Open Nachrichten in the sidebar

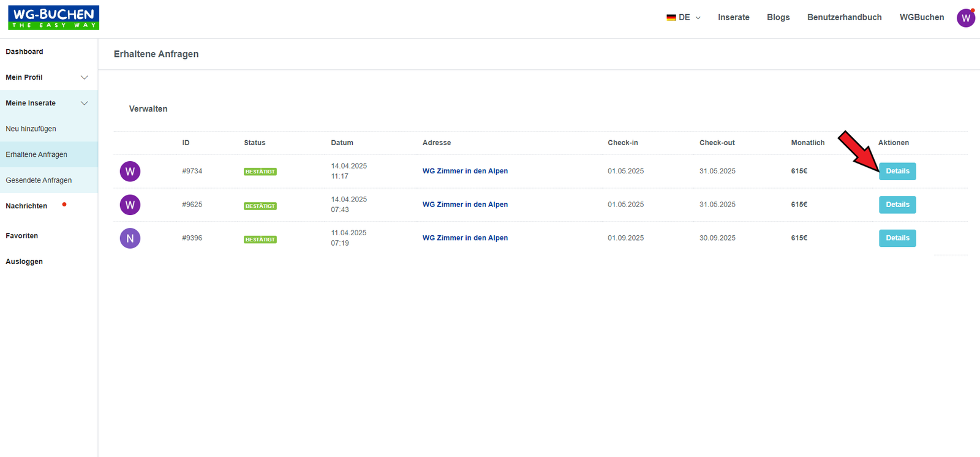[26, 206]
